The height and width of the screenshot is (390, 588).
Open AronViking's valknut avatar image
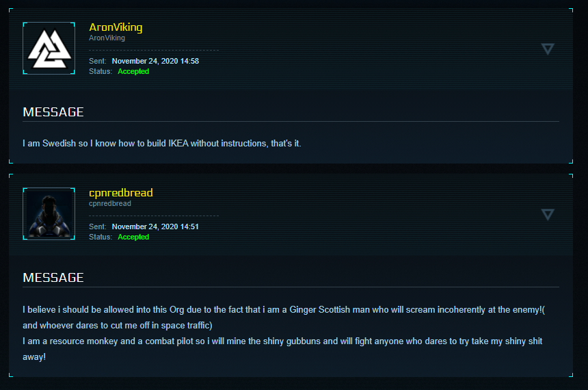tap(49, 49)
